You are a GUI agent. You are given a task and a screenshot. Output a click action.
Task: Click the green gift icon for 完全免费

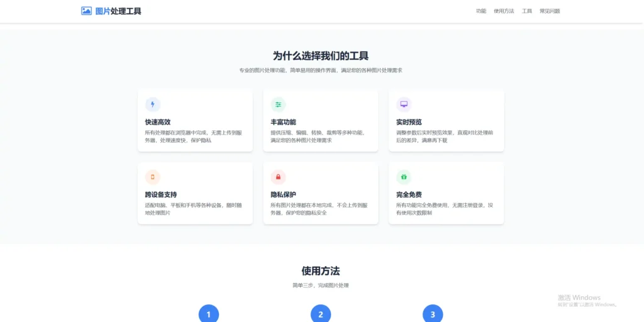[404, 177]
